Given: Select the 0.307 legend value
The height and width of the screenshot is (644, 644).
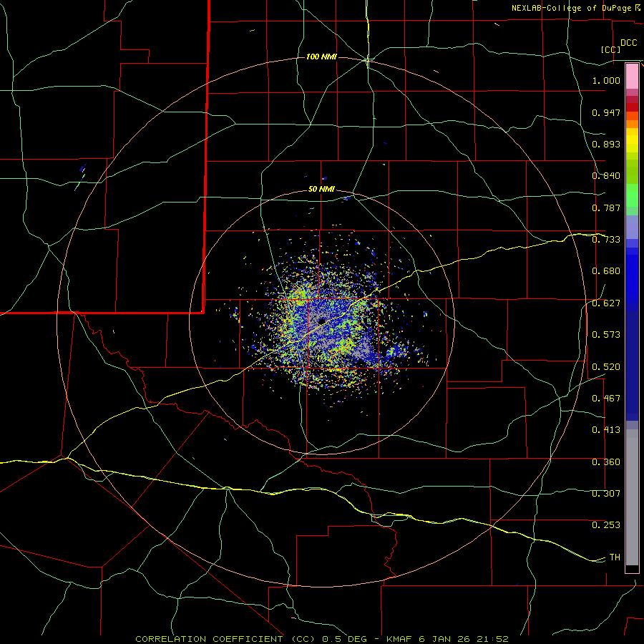Looking at the screenshot, I should click(x=606, y=494).
